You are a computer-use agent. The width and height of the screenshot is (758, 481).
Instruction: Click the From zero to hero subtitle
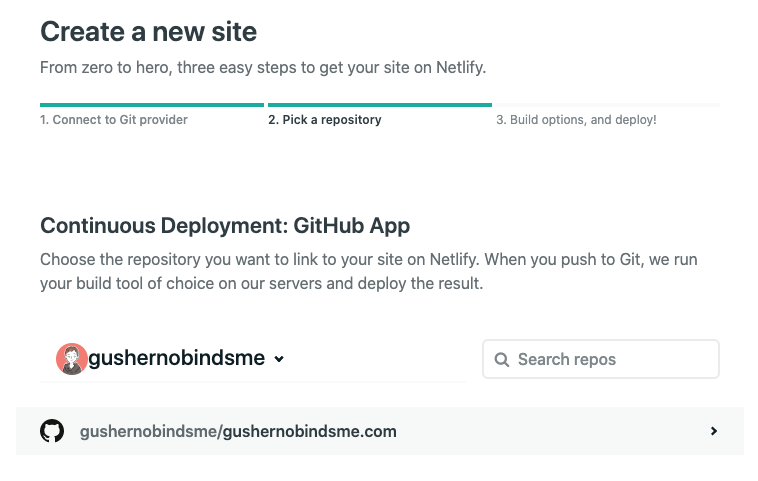coord(263,68)
